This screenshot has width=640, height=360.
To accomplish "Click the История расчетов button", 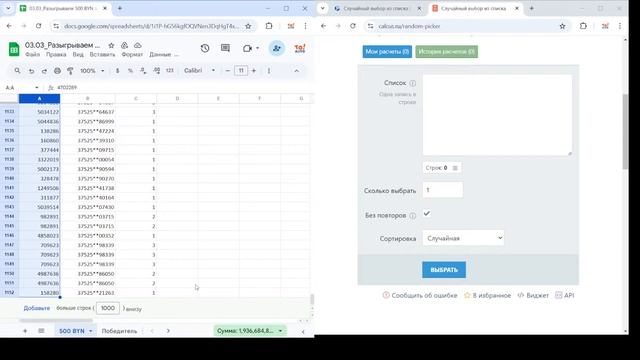I will [x=447, y=52].
